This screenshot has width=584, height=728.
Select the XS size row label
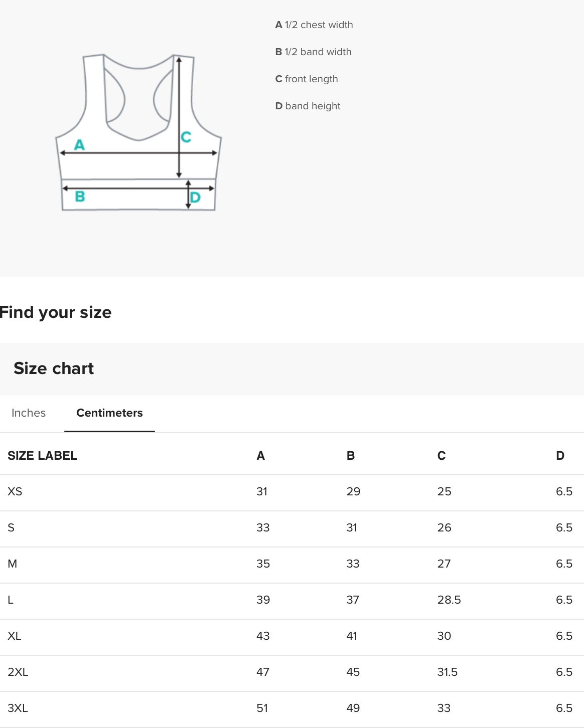[15, 492]
